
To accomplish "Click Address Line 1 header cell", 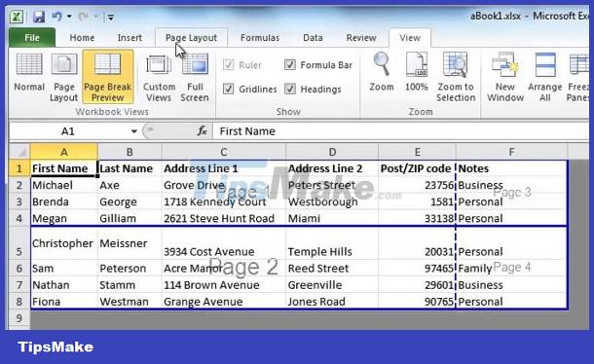I will tap(224, 168).
